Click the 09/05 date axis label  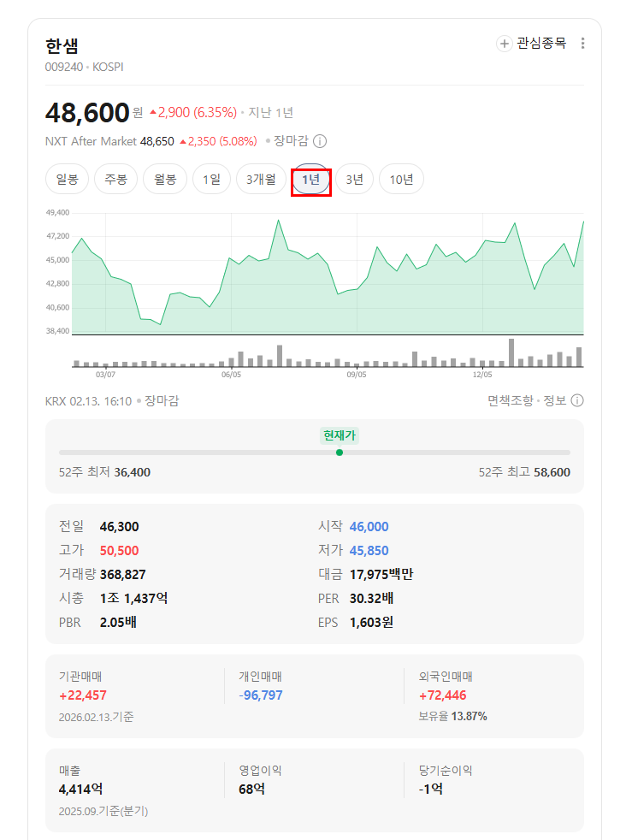coord(357,375)
